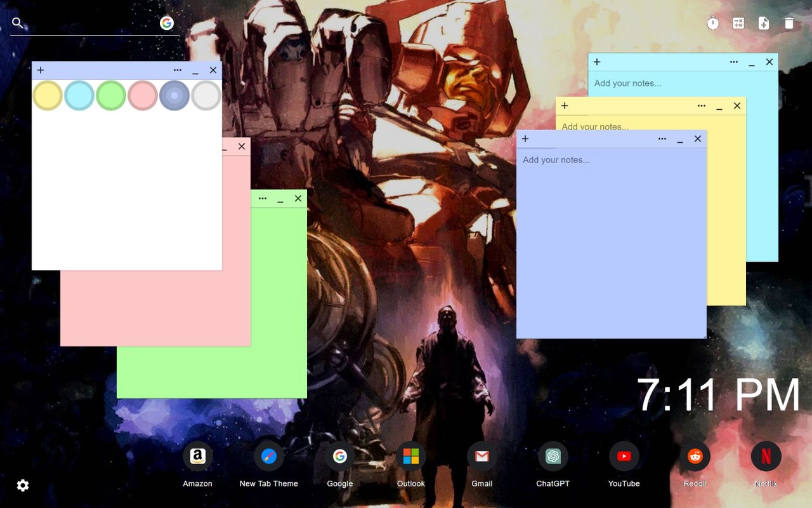
Task: Open the Amazon shortcut
Action: [x=197, y=465]
